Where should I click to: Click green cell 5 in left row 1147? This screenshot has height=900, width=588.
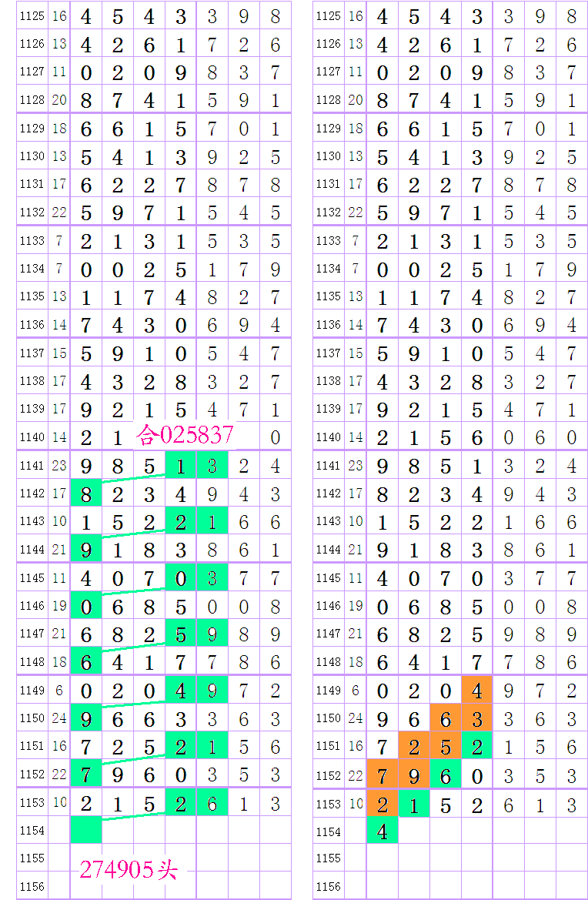(180, 634)
